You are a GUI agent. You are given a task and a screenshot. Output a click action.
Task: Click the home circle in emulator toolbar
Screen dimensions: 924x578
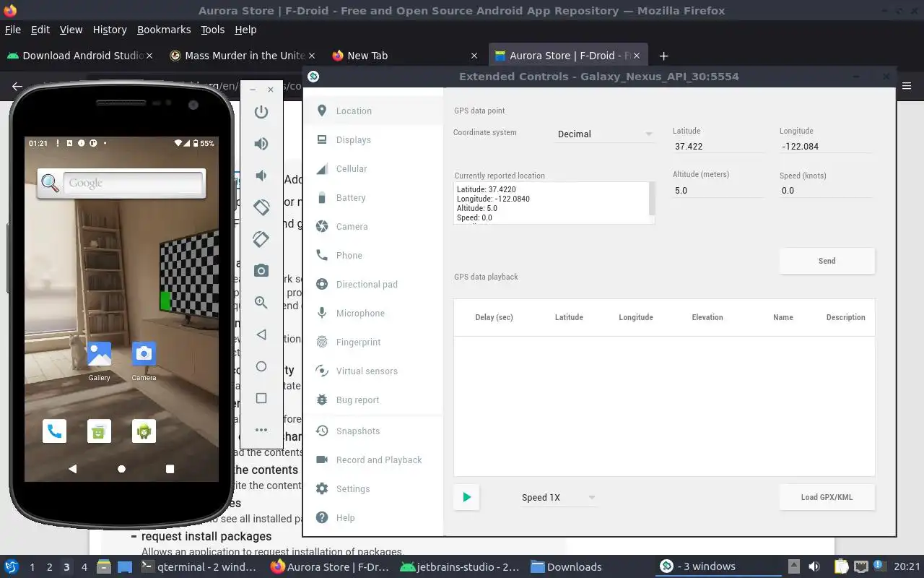[261, 366]
